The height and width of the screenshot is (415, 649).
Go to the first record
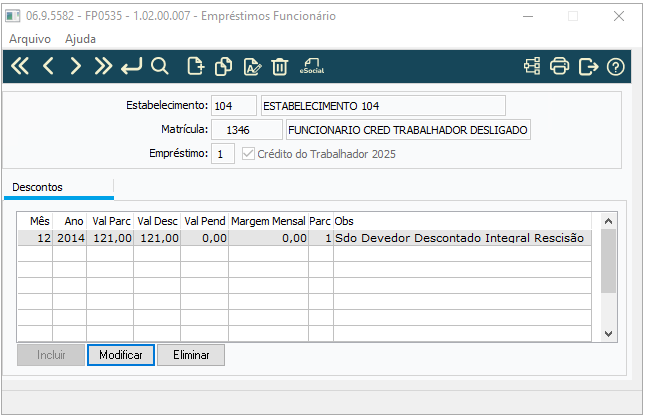(x=20, y=66)
